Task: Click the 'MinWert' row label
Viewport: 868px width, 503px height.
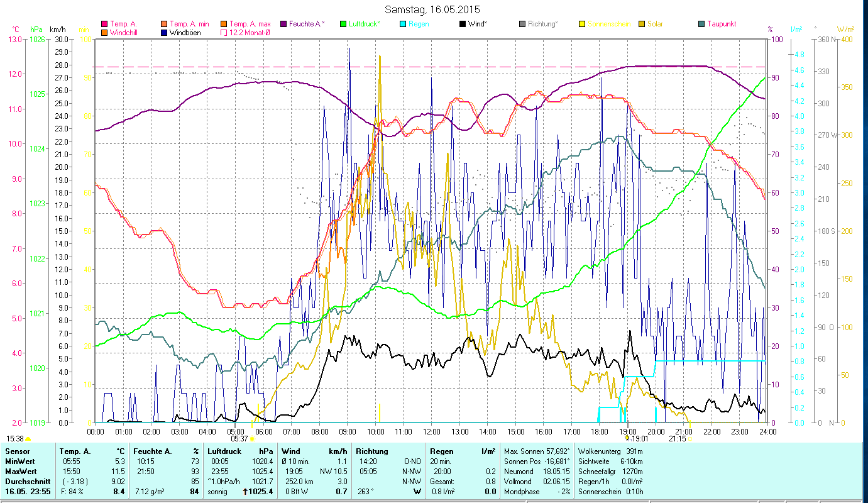Action: point(19,462)
